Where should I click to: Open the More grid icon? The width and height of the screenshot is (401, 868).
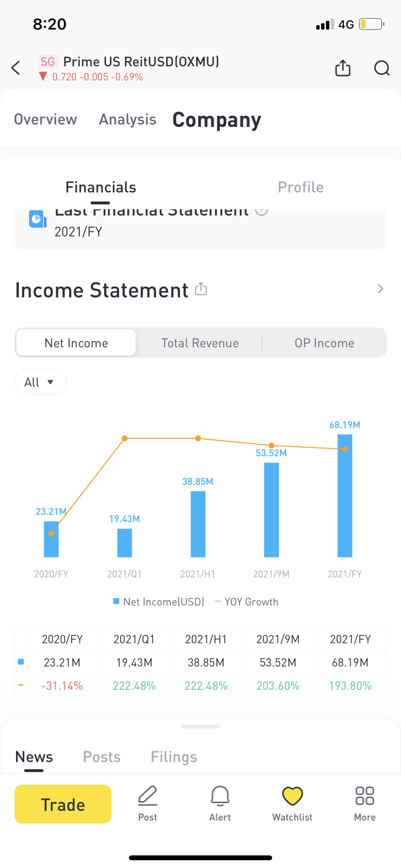(x=365, y=796)
